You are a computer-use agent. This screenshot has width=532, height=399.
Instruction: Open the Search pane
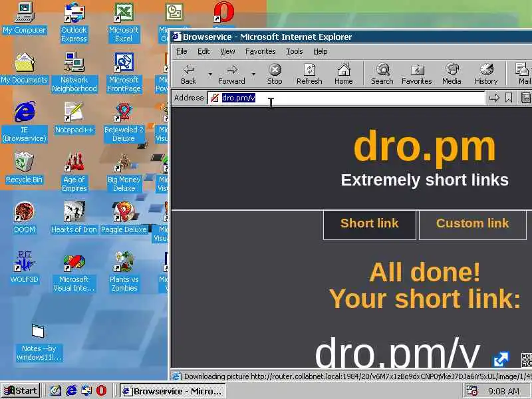(x=382, y=74)
